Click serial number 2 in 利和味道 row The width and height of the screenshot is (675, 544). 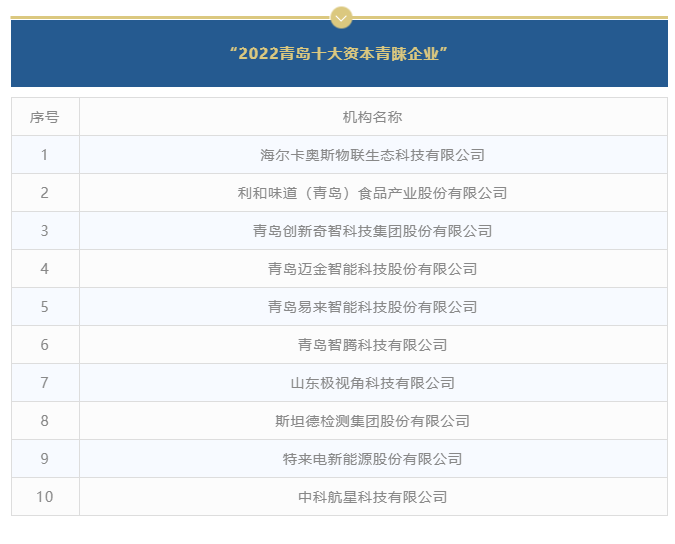[x=44, y=193]
